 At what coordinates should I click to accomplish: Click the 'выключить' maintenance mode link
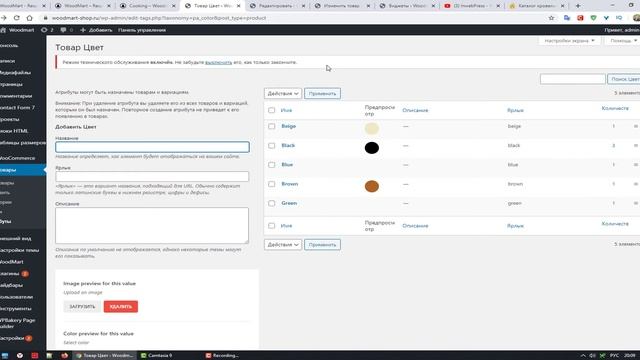click(218, 62)
